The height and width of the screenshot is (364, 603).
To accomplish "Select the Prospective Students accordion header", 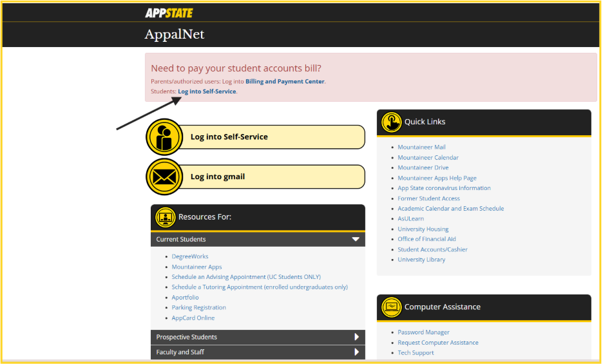I will tap(258, 337).
